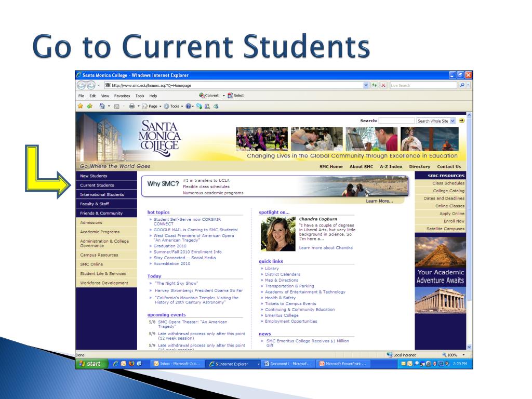The width and height of the screenshot is (532, 399).
Task: Click the Select toolbar button
Action: pos(235,96)
